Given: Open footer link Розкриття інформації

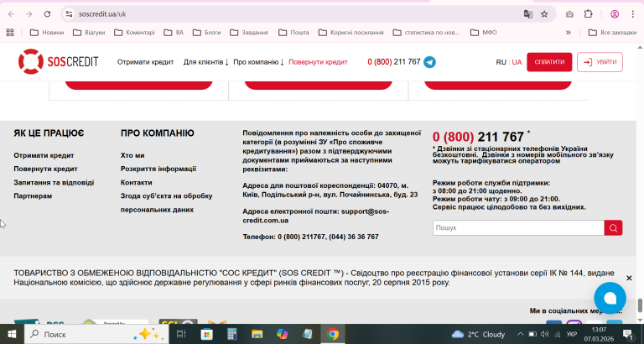Looking at the screenshot, I should pyautogui.click(x=158, y=169).
